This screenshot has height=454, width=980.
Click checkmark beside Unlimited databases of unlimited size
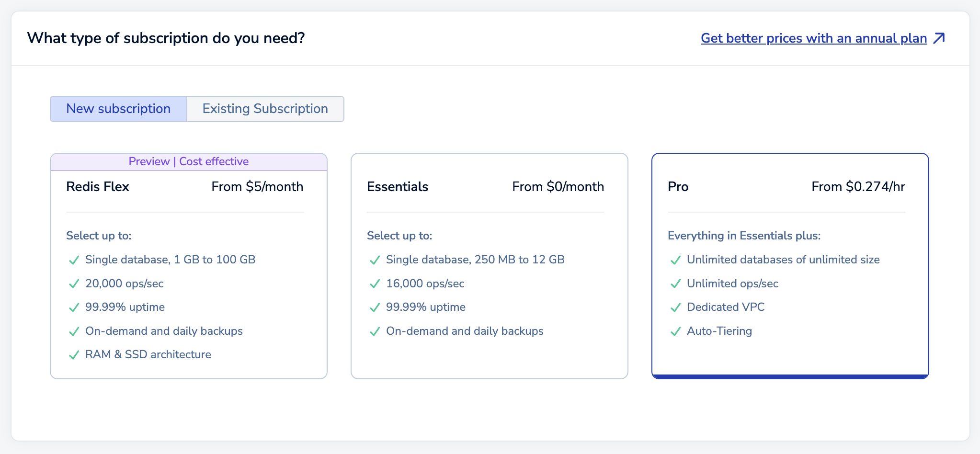(x=675, y=260)
